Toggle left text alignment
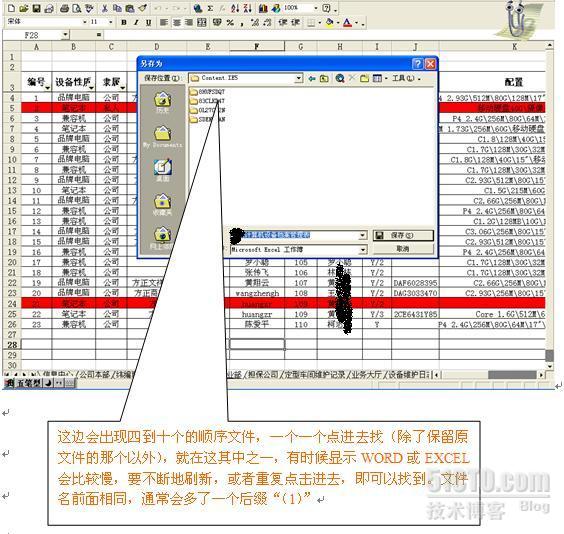The image size is (564, 534). click(x=164, y=23)
